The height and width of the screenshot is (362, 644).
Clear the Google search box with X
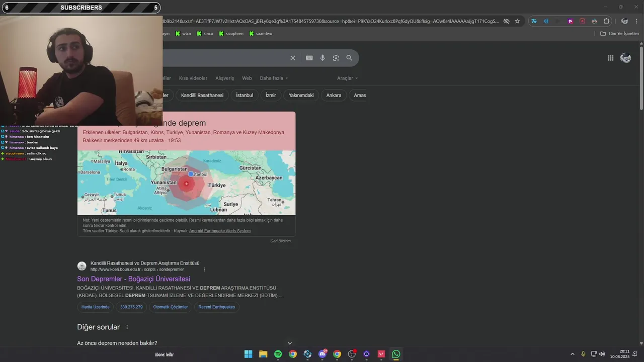click(293, 58)
